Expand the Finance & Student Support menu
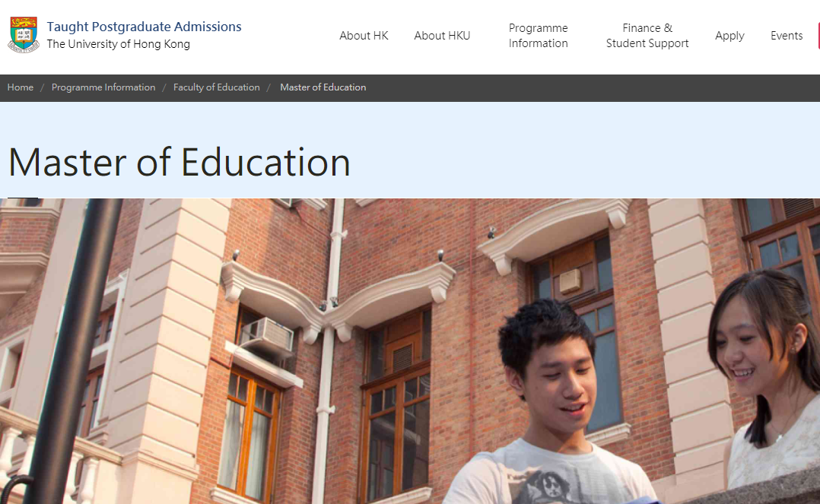Image resolution: width=820 pixels, height=504 pixels. click(x=647, y=36)
